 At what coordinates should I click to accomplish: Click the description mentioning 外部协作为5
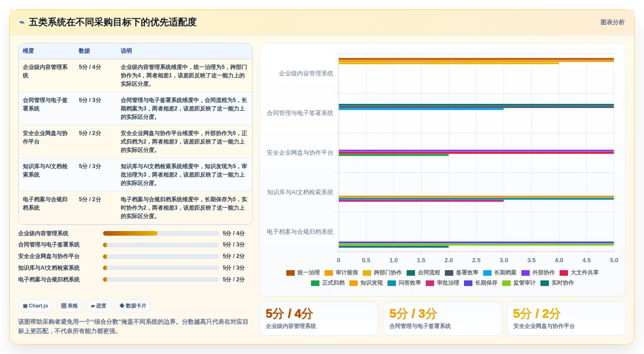pos(184,142)
